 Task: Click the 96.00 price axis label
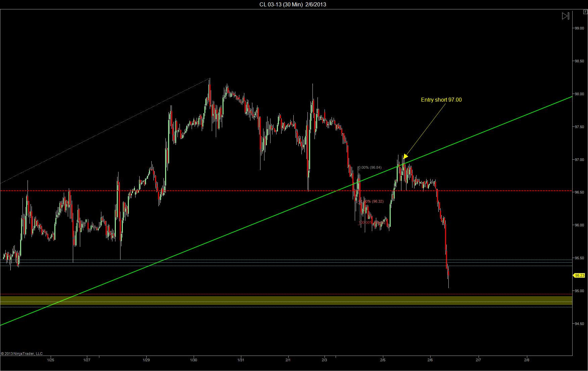point(579,225)
